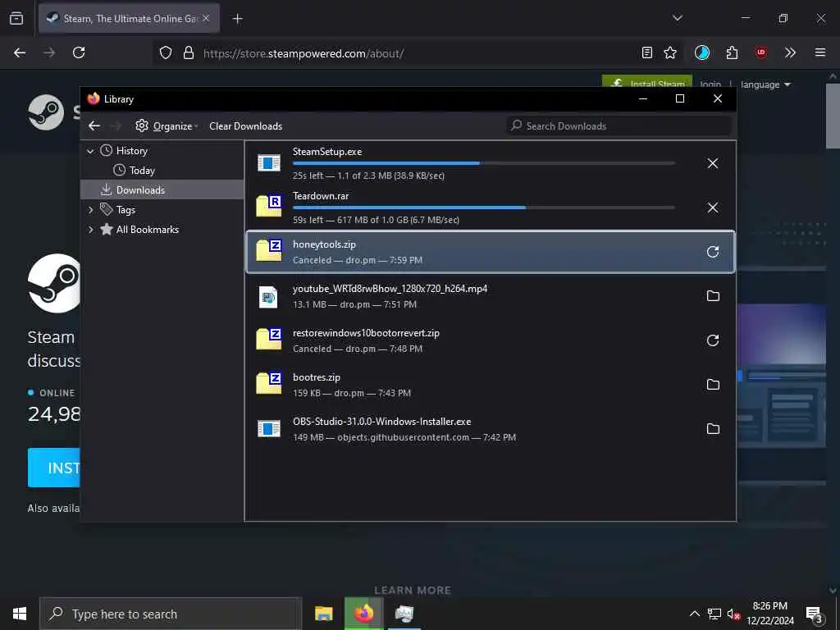Click the OBS installer exe icon
The width and height of the screenshot is (840, 630).
[x=269, y=428]
